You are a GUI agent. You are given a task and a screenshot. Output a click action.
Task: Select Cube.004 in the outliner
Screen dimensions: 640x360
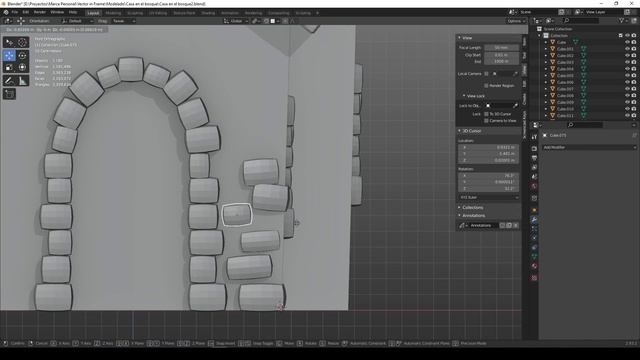(x=565, y=69)
